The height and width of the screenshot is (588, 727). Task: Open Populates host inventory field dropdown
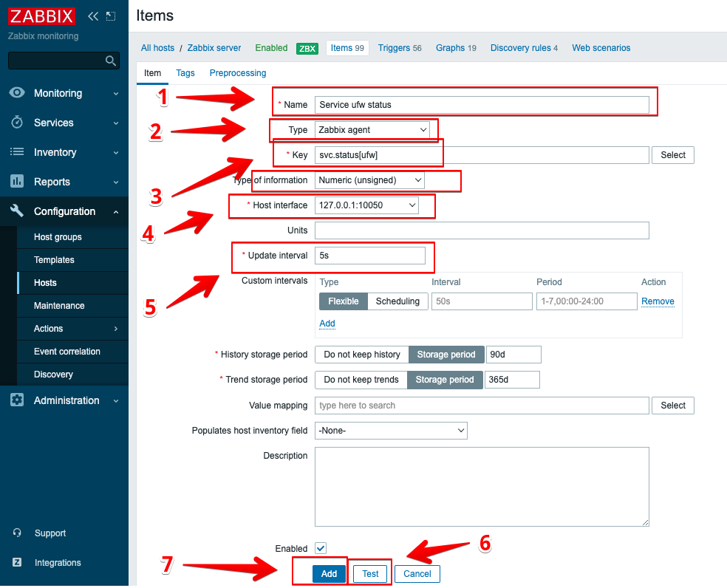pos(391,431)
